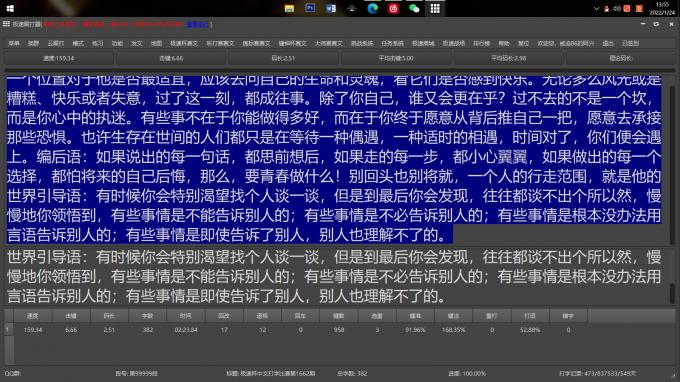
Task: Click the 168.35% cell in results row
Action: tap(453, 330)
